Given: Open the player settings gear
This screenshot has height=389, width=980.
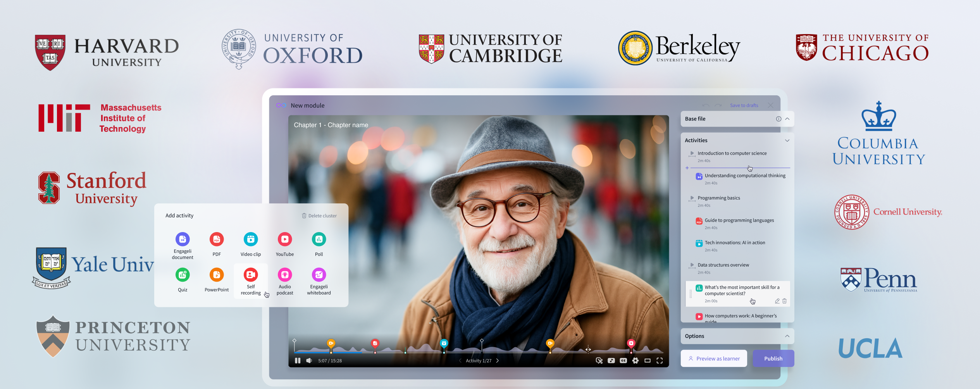Looking at the screenshot, I should point(635,361).
